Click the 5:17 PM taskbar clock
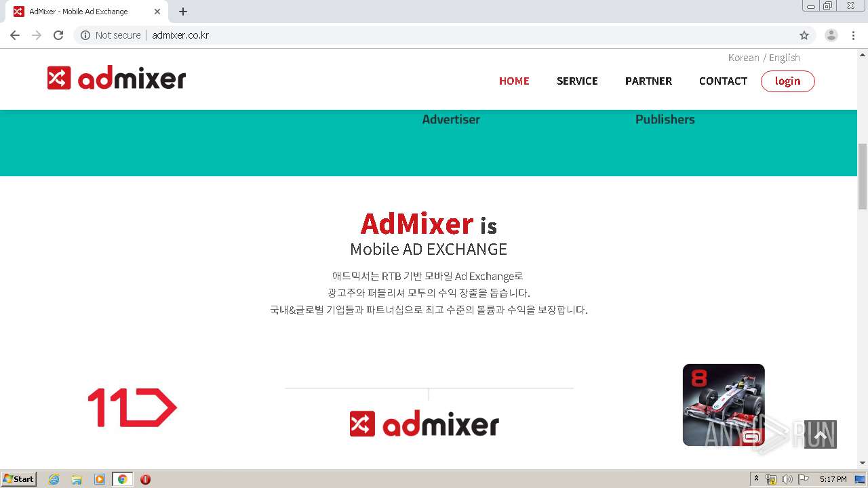This screenshot has width=868, height=488. (833, 479)
